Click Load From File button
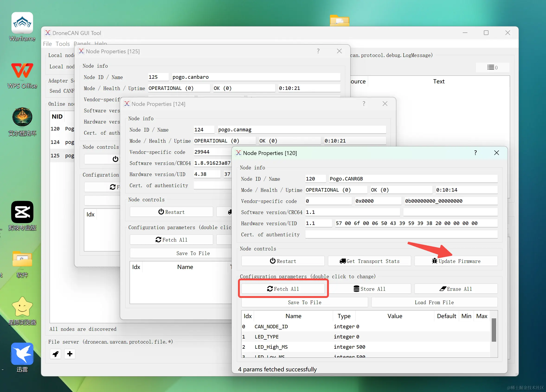The height and width of the screenshot is (392, 546). [x=434, y=302]
